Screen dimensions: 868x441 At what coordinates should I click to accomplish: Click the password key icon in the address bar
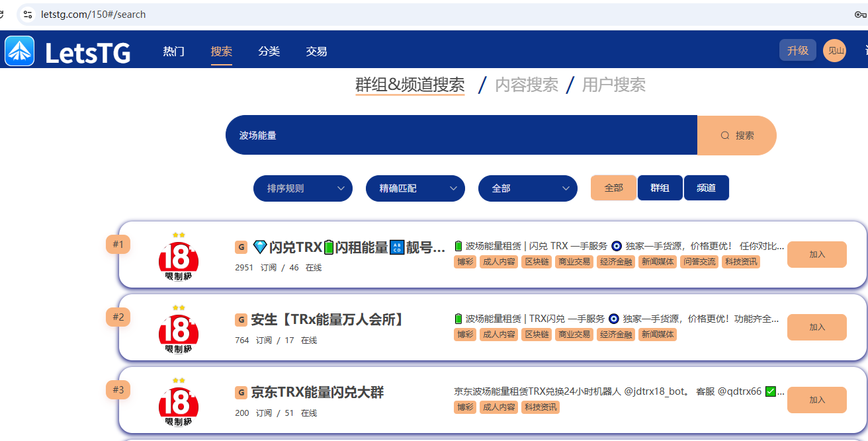[x=860, y=15]
